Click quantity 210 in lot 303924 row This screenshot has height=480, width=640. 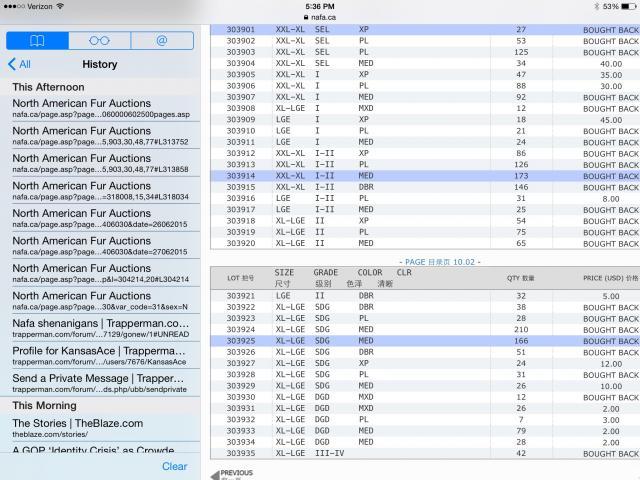pos(521,329)
